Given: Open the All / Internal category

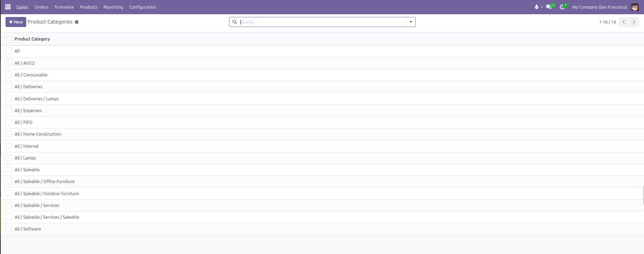Looking at the screenshot, I should pyautogui.click(x=322, y=146).
